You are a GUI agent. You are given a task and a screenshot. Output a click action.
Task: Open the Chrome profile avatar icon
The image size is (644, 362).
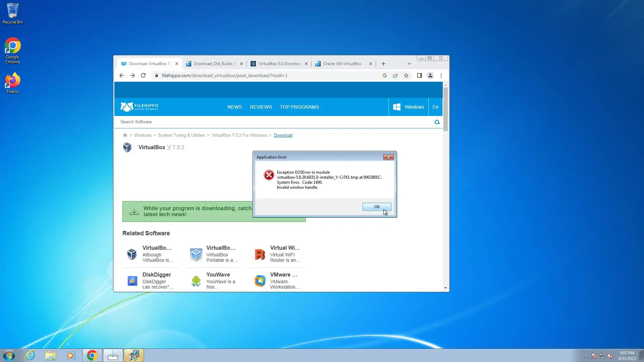tap(430, 75)
